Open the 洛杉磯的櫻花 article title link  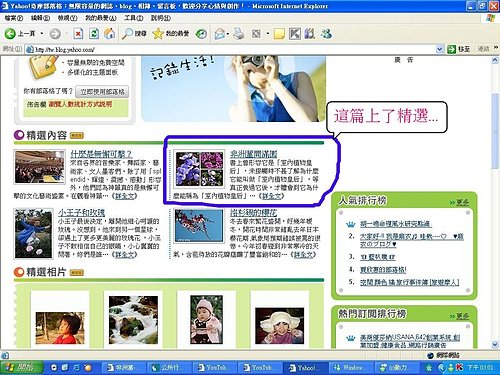click(x=253, y=213)
